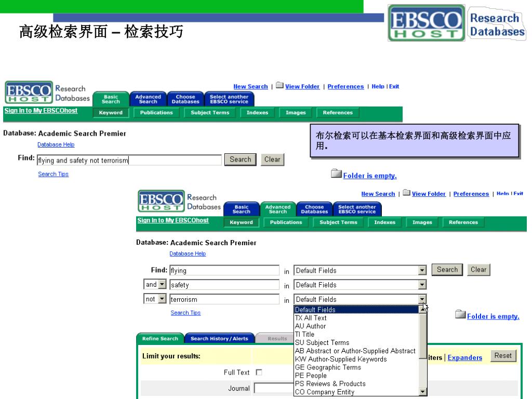Click folder icon next to upper Folder is empty
The width and height of the screenshot is (532, 399).
click(336, 174)
